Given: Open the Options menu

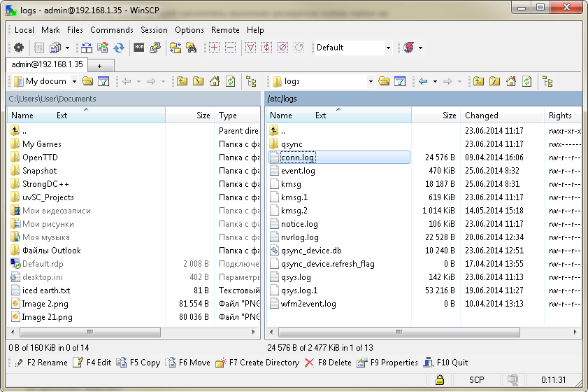Looking at the screenshot, I should pos(189,30).
